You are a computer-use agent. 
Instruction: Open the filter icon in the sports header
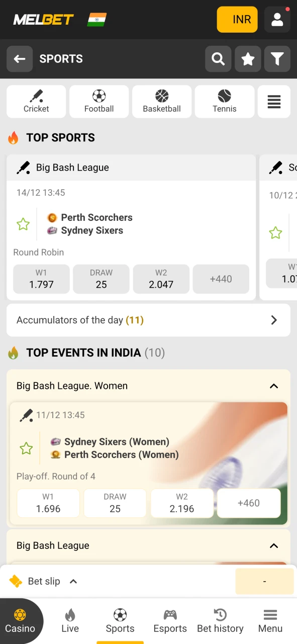(x=277, y=59)
